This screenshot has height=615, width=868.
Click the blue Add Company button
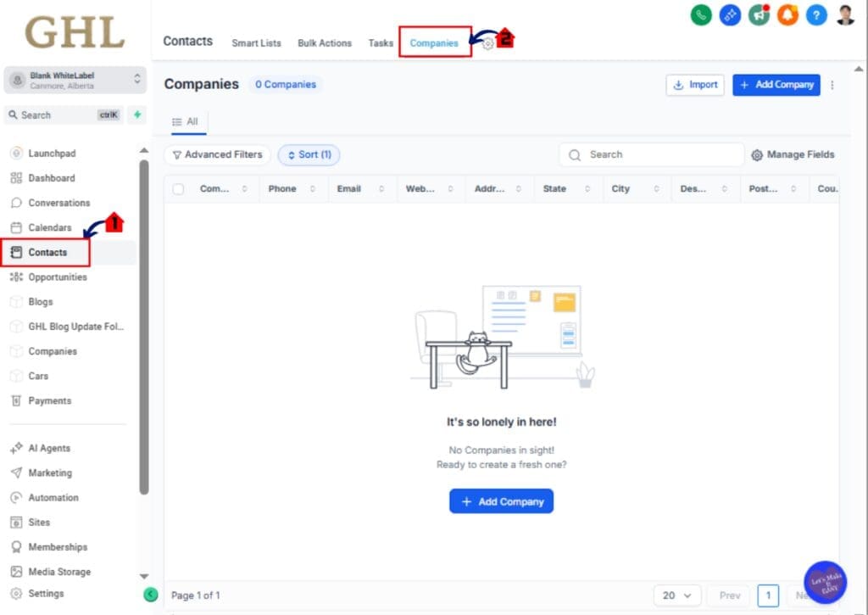tap(776, 85)
